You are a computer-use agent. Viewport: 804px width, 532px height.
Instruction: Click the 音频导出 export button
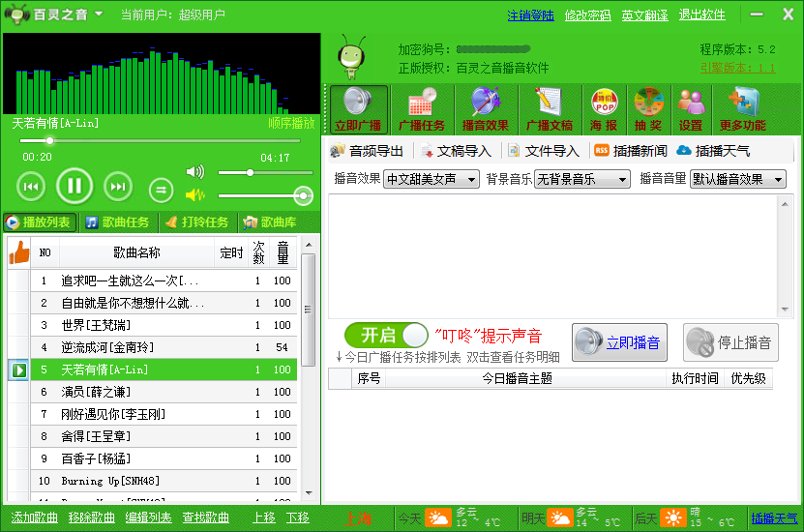point(367,151)
